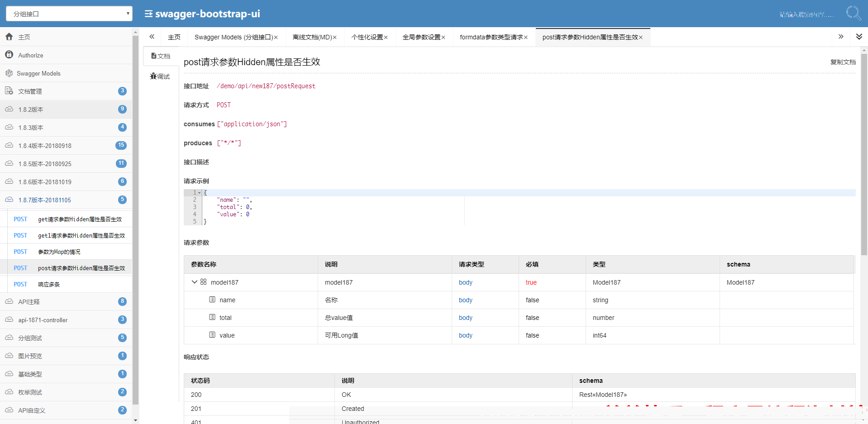Click the cloud icon beside 1.8.3版本

(9, 127)
